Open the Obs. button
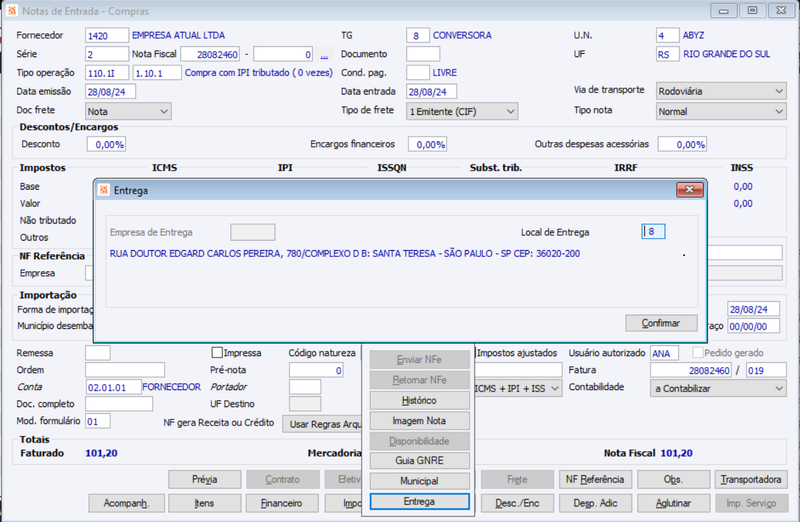 coord(673,480)
